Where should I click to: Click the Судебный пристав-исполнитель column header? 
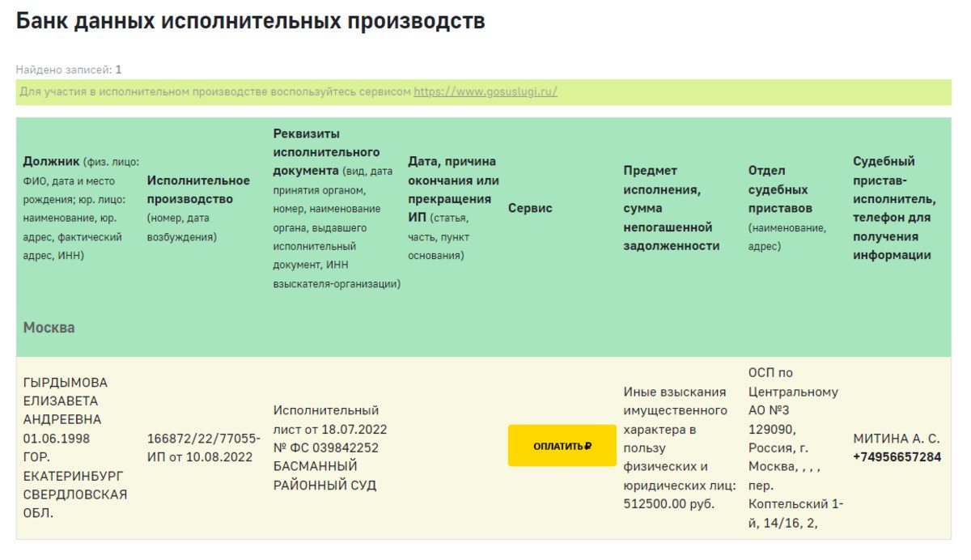coord(895,208)
